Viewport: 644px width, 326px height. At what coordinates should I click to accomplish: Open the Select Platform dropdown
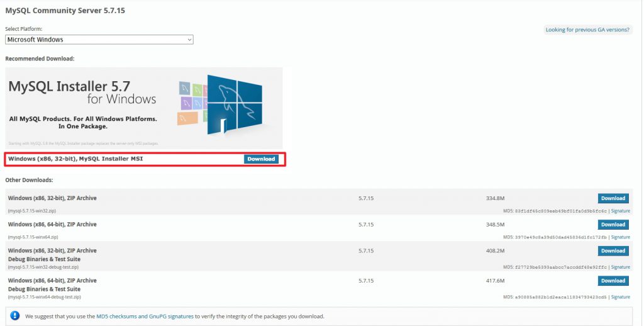point(99,40)
